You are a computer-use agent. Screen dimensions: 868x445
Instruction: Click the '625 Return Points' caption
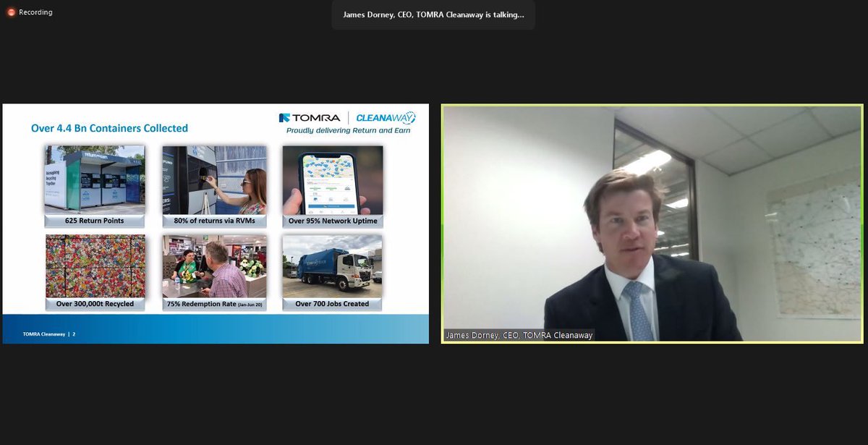point(95,221)
